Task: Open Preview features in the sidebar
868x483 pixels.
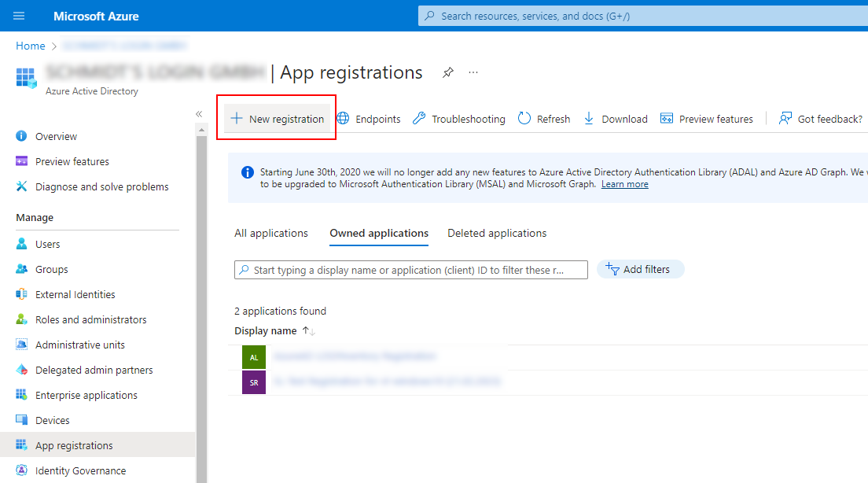Action: (x=72, y=162)
